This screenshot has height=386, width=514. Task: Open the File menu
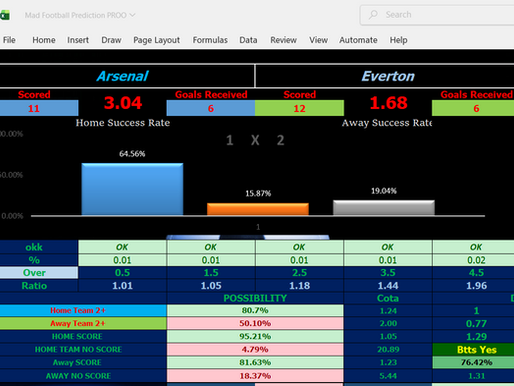pos(9,40)
